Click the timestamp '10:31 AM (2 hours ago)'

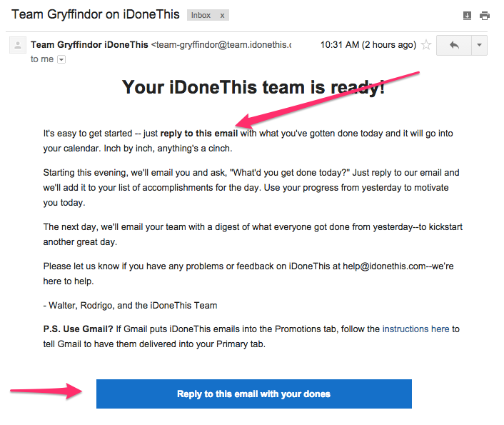click(368, 45)
